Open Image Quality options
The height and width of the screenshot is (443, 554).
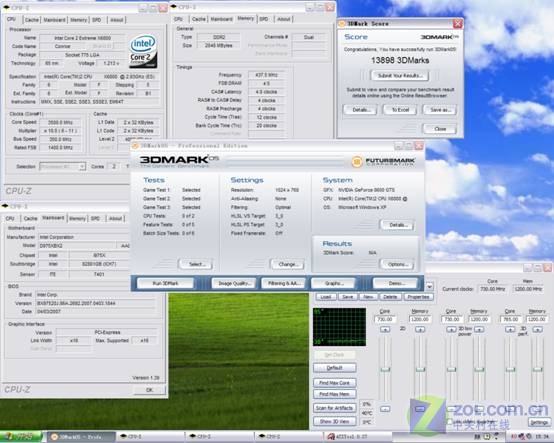(x=235, y=283)
